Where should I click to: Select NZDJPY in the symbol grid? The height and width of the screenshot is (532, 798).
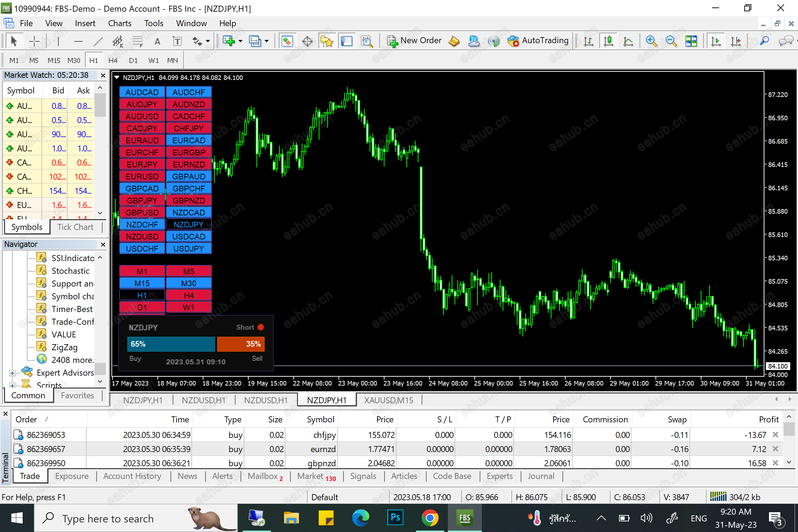coord(189,224)
